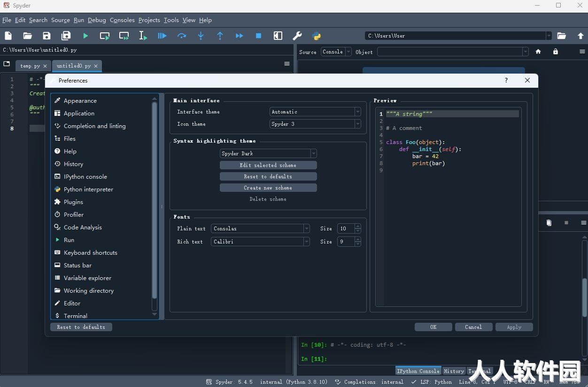Click Run current cell icon
Viewport: 588px width, 387px height.
coord(105,36)
